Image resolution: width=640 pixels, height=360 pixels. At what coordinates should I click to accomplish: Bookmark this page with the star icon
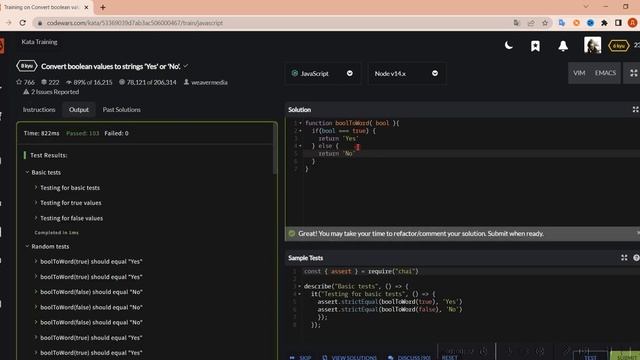(x=545, y=23)
